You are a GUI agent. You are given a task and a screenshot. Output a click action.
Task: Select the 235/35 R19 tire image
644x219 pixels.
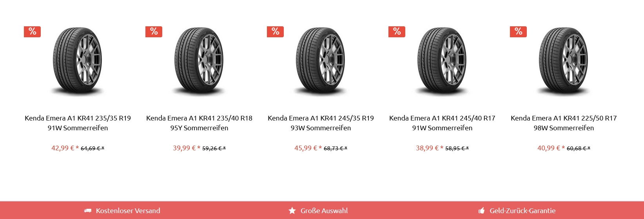77,62
